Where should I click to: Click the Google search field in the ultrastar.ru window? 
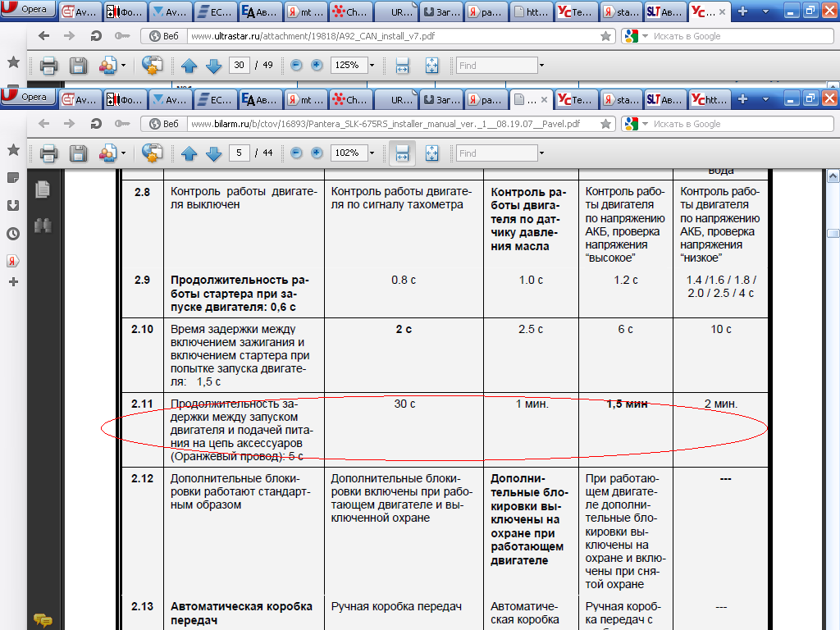[x=742, y=36]
